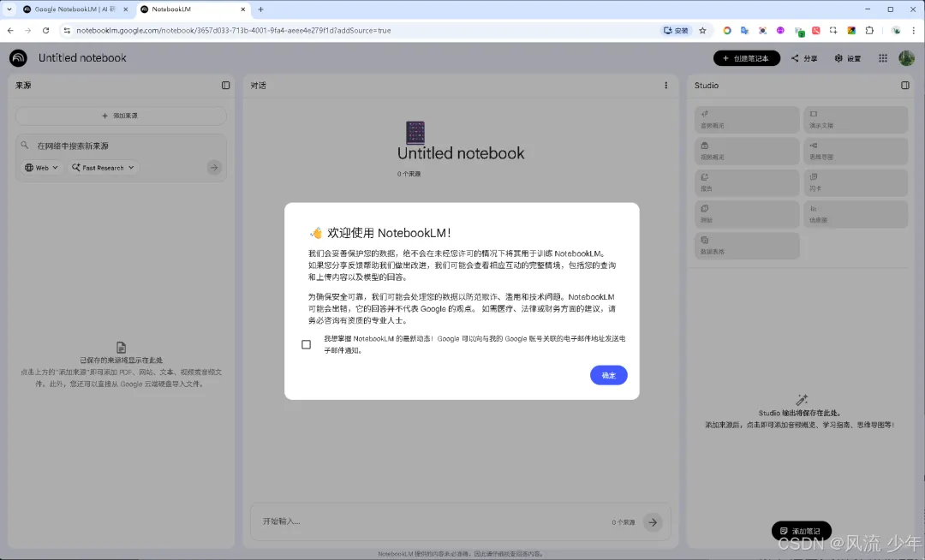Click the 信息图 infographic tile
925x560 pixels.
coord(856,214)
